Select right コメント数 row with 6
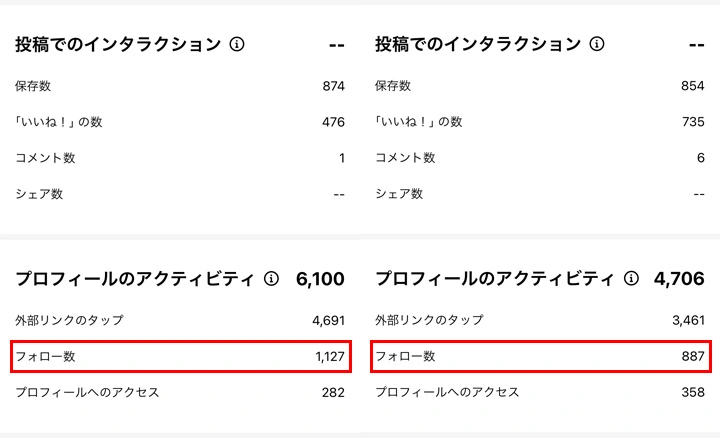Image resolution: width=720 pixels, height=438 pixels. 540,157
